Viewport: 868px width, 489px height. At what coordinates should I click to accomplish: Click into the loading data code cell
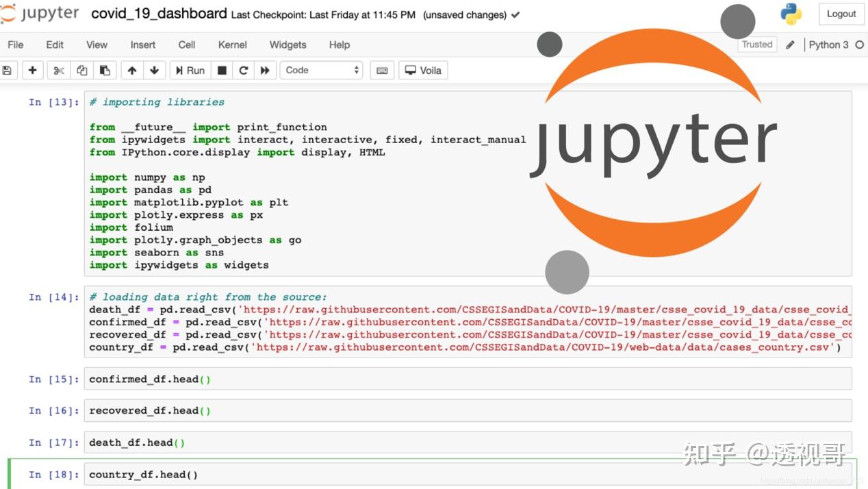[468, 322]
